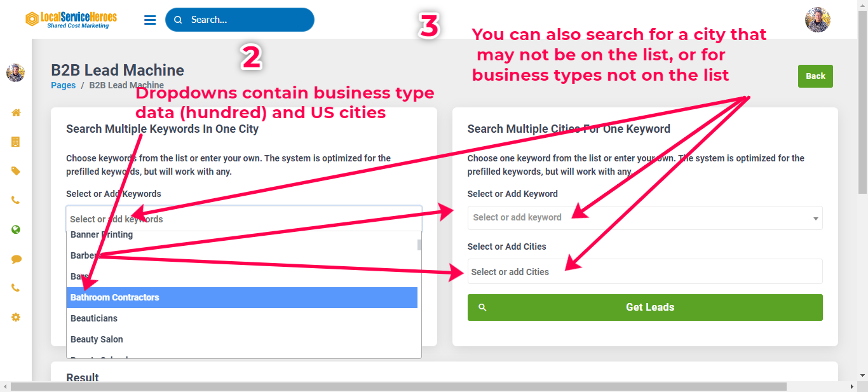Open the settings gear in sidebar

tap(16, 317)
